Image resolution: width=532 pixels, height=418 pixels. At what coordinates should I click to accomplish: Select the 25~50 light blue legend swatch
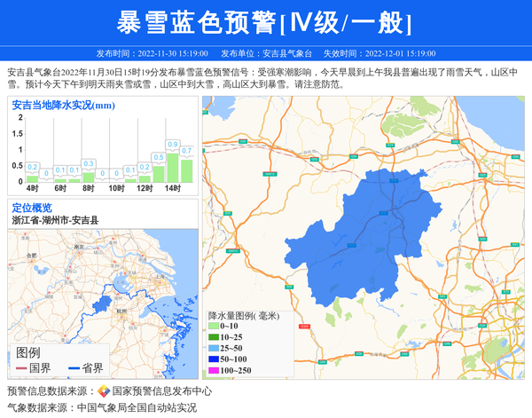pos(214,349)
